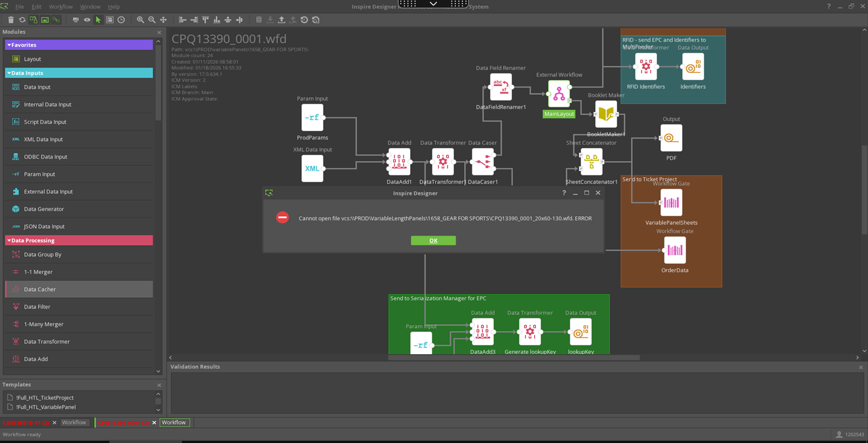
Task: Click the zoom in magnifier icon
Action: [x=140, y=20]
